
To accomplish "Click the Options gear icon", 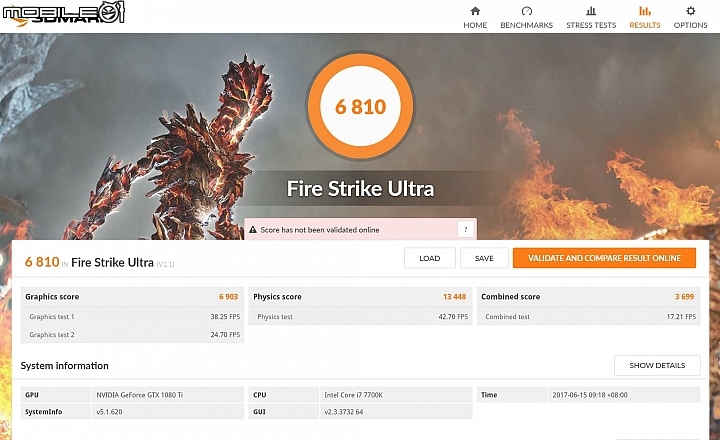I will [x=690, y=11].
